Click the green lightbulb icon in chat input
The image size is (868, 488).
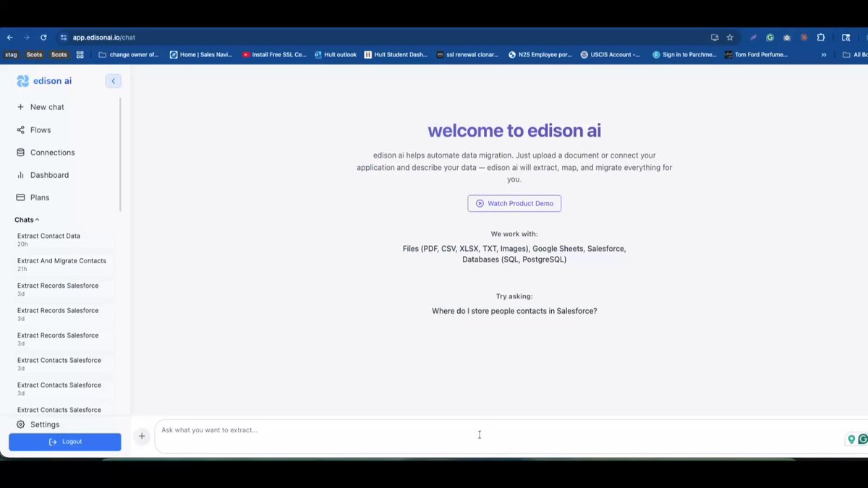coord(852,439)
